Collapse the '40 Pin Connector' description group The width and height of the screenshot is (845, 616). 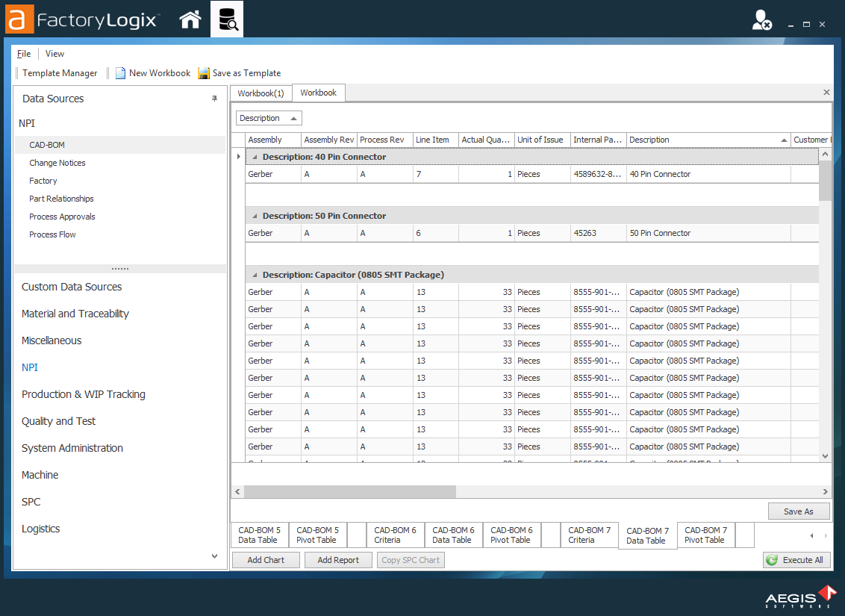coord(255,156)
